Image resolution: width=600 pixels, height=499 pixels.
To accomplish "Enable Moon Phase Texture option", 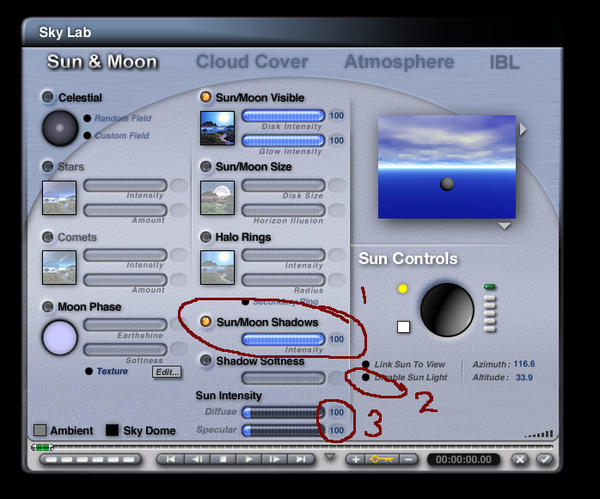I will [89, 371].
